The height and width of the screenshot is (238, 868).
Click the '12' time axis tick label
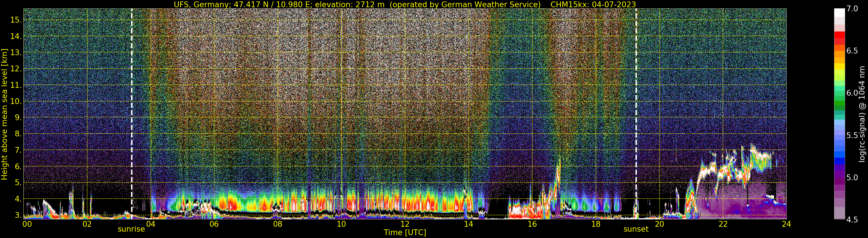coord(405,224)
